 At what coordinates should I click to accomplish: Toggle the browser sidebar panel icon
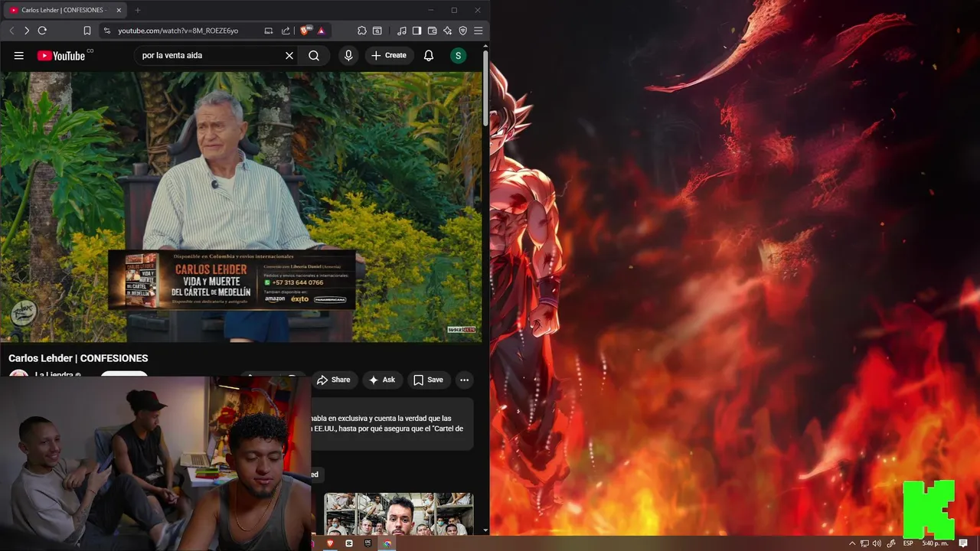coord(416,31)
